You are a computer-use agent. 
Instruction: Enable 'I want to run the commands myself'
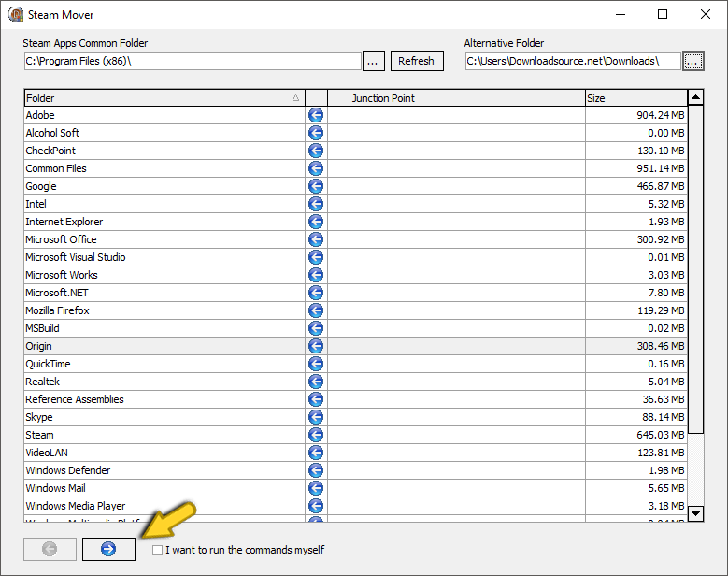click(157, 550)
